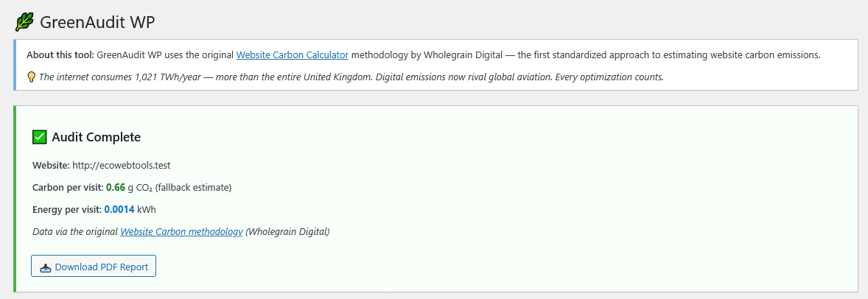Click the Audit Complete heading

click(x=97, y=137)
